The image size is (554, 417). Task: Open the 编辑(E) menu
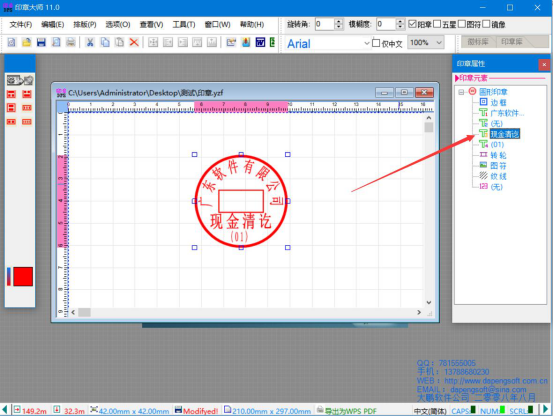point(53,24)
